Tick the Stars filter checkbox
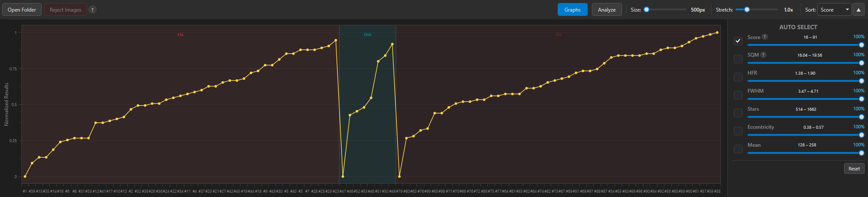Viewport: 868px width, 197px height. click(x=738, y=113)
